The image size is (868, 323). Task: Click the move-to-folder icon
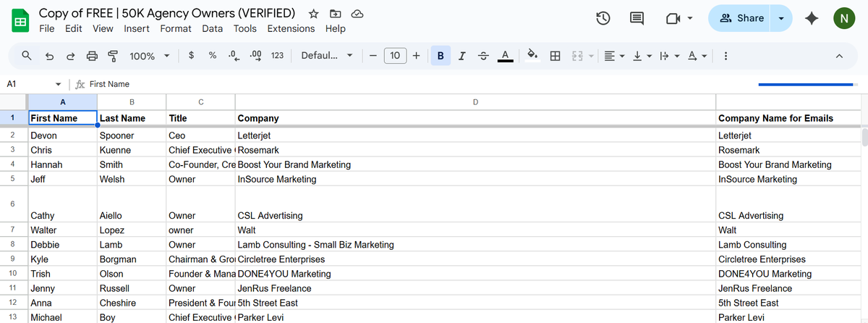tap(335, 14)
